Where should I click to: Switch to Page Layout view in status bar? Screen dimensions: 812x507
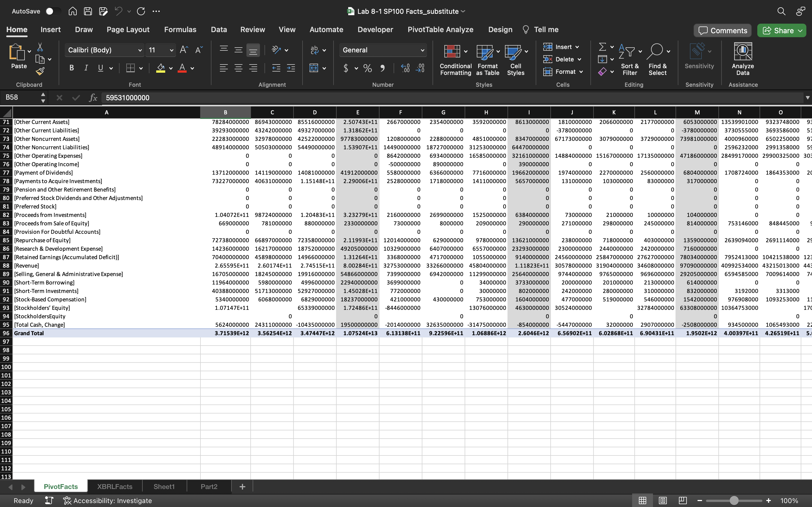coord(662,500)
